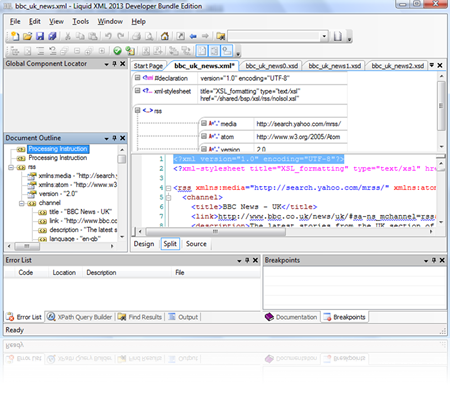Toggle the third highlighted view-layout toolbar button
Image resolution: width=450 pixels, height=419 pixels.
point(227,51)
